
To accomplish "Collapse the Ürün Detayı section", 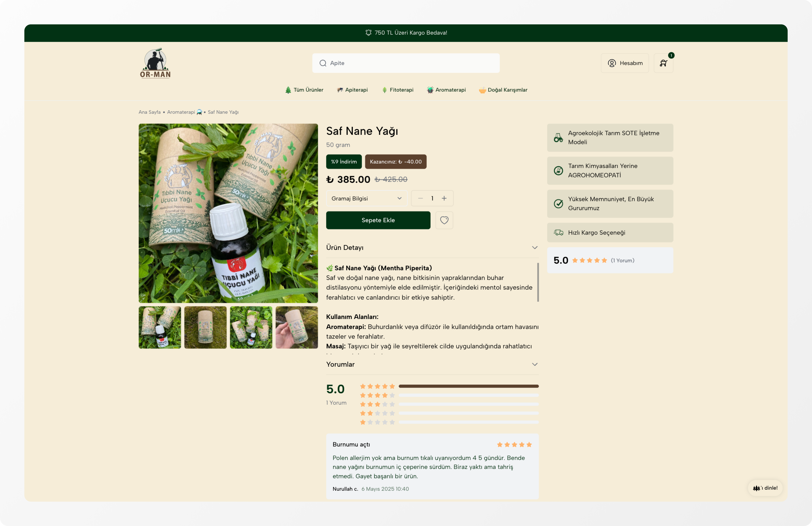I will pos(534,247).
